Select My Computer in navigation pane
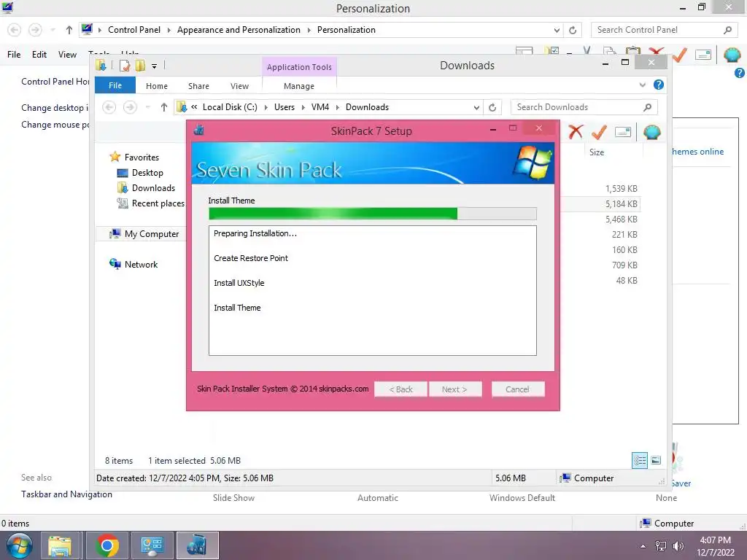Image resolution: width=747 pixels, height=560 pixels. pos(152,234)
